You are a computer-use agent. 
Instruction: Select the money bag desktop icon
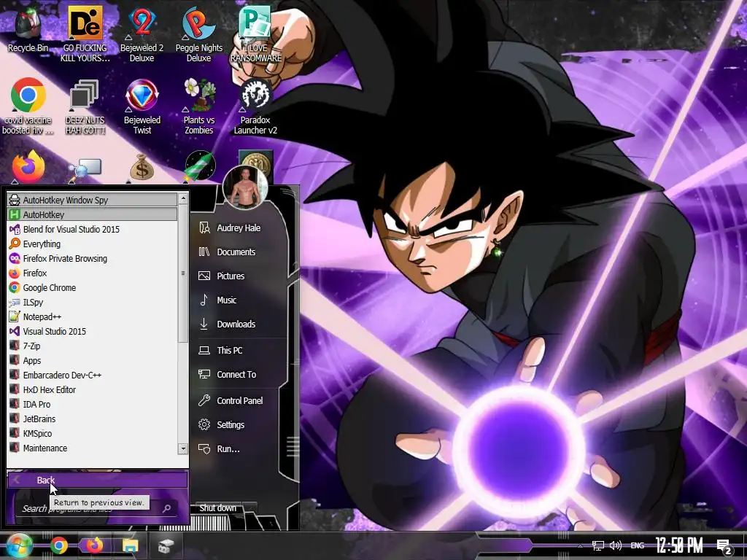click(142, 167)
